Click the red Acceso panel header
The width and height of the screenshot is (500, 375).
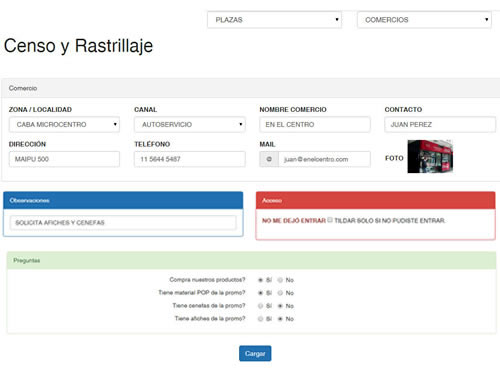375,200
